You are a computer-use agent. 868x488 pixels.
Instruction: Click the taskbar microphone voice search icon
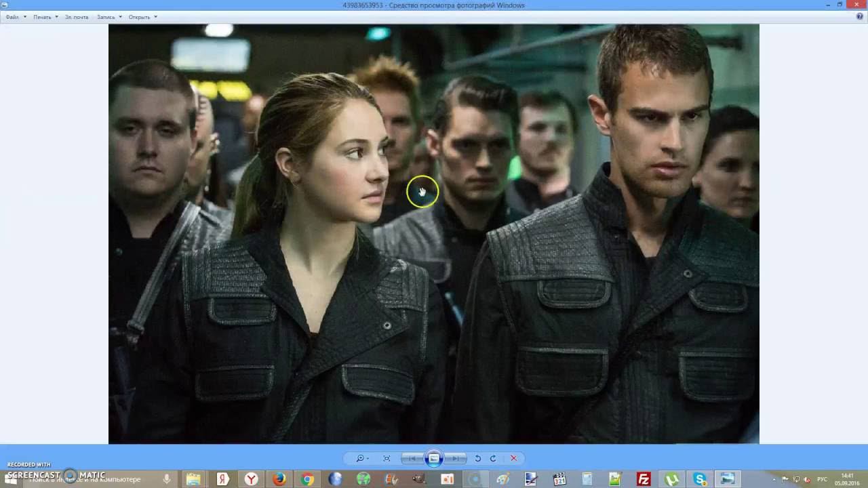click(x=166, y=479)
